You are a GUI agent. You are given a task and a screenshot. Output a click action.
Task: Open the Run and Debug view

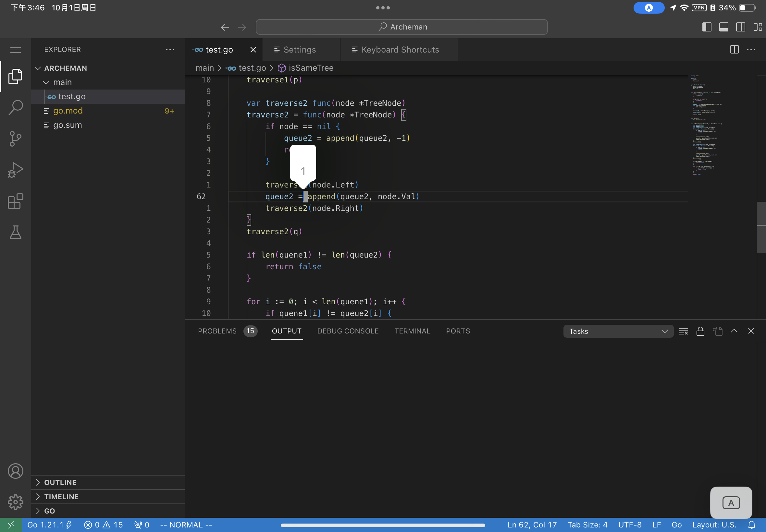15,170
